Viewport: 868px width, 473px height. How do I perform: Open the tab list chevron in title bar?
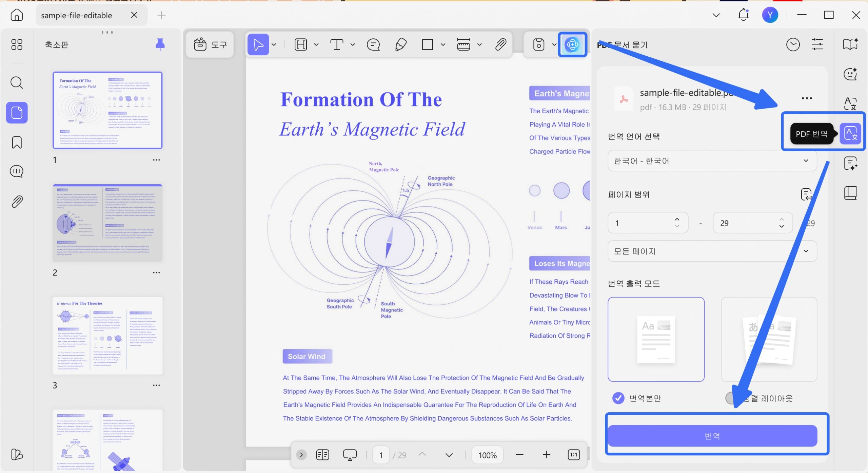click(716, 15)
